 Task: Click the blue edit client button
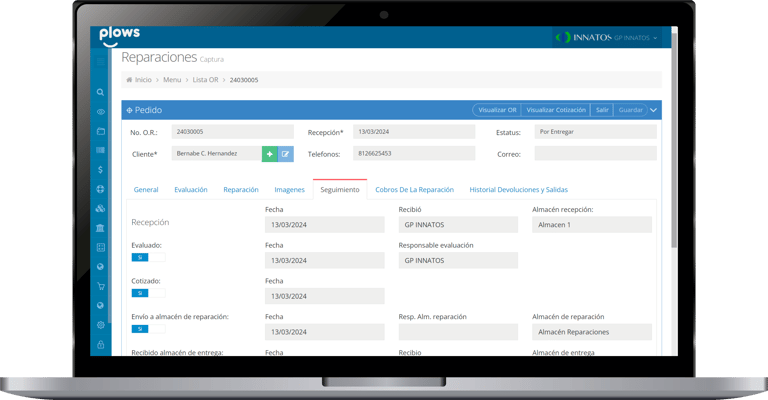point(286,154)
